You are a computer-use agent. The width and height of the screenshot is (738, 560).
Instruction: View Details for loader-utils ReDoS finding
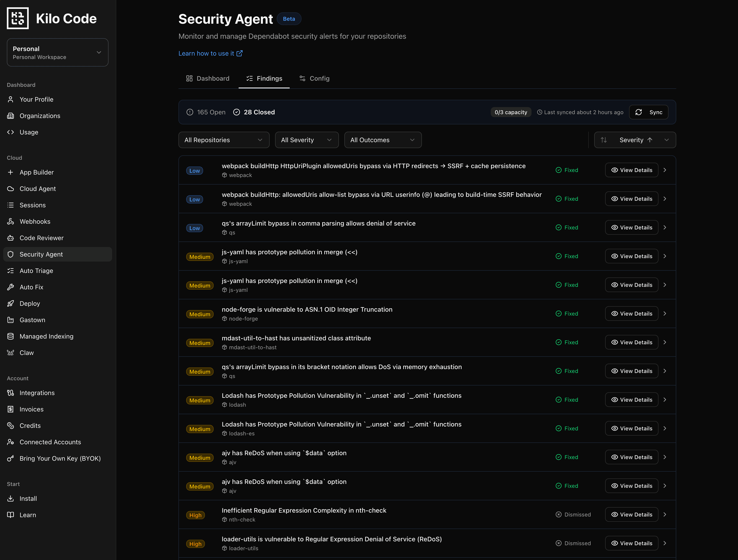point(632,543)
